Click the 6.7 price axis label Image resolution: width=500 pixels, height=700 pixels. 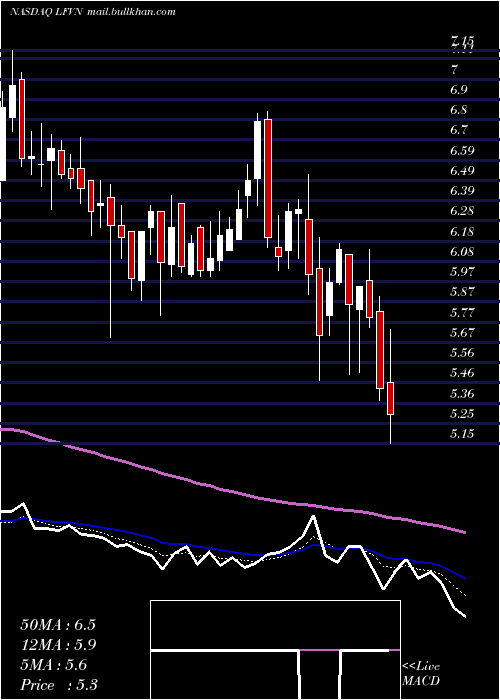[x=459, y=130]
